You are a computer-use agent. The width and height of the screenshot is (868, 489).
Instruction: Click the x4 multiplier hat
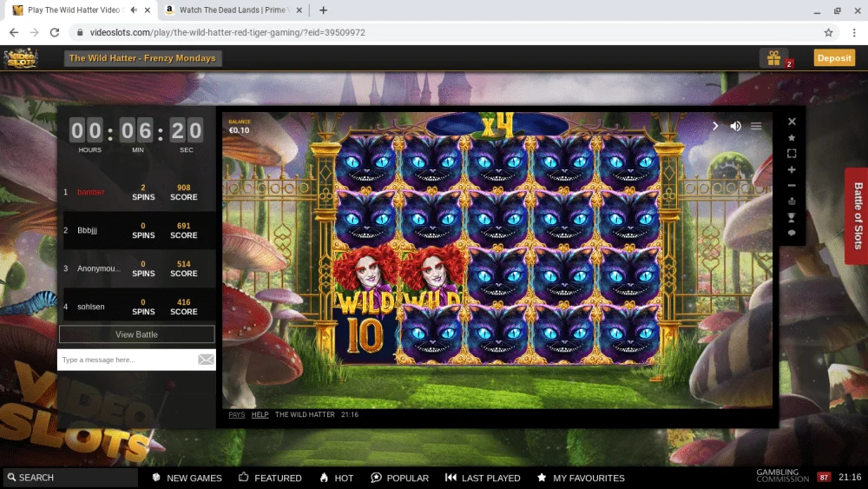click(x=497, y=125)
